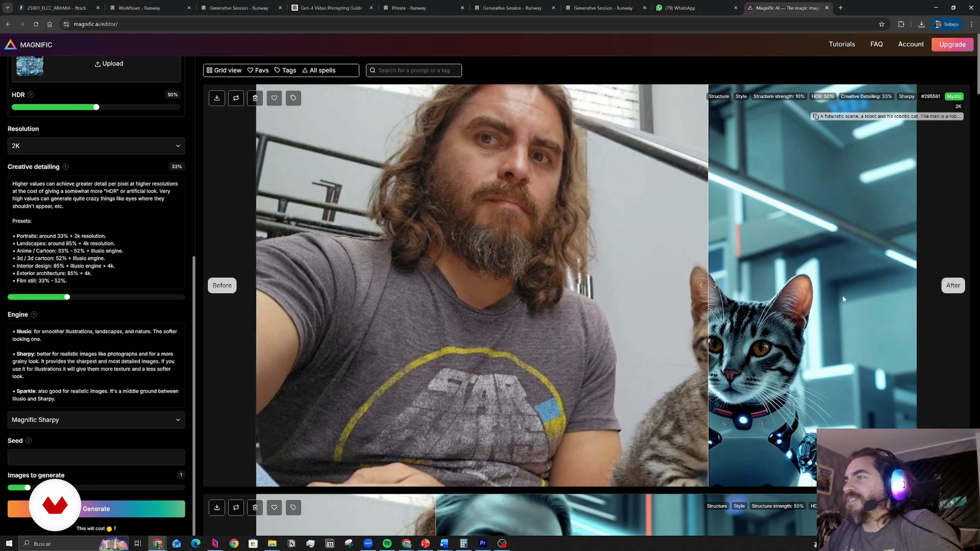Switch to the WhatsApp browser tab
Viewport: 980px width, 551px height.
click(680, 8)
